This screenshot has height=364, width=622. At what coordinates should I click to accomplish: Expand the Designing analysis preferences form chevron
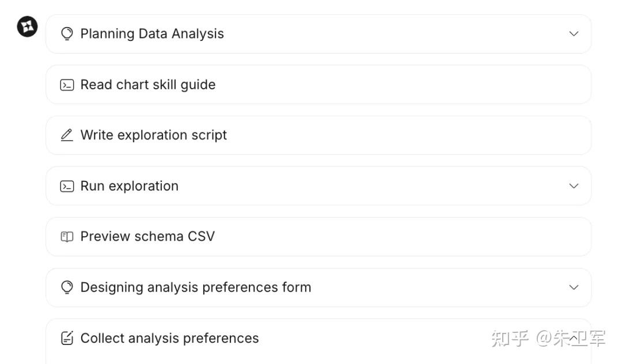coord(574,287)
